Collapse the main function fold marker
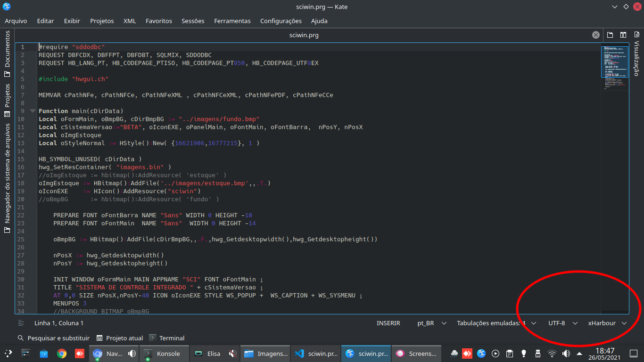Viewport: 644px width, 362px height. coord(33,111)
